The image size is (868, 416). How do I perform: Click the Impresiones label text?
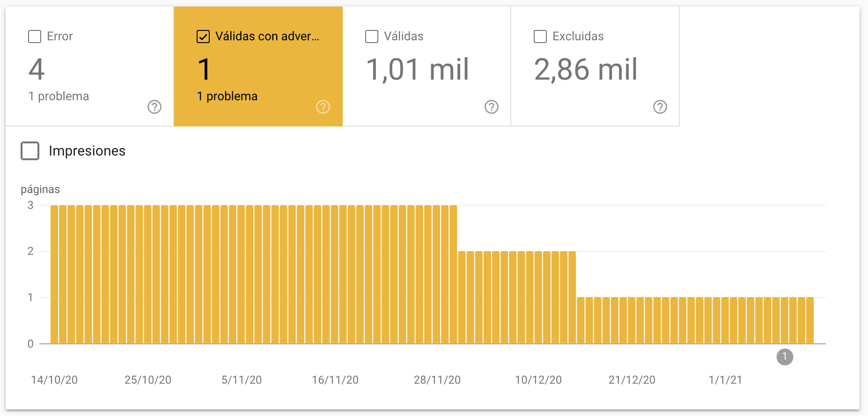click(x=87, y=151)
